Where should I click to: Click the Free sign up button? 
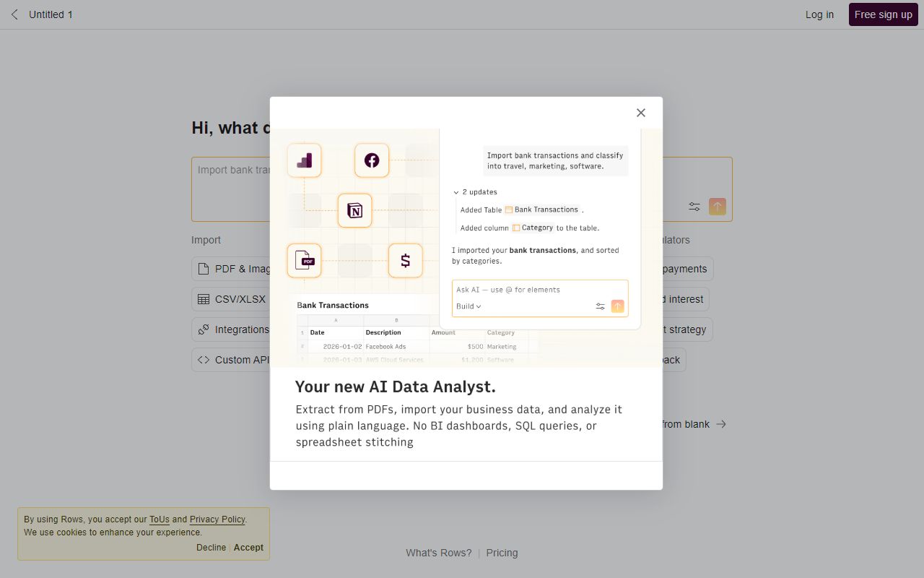click(883, 14)
